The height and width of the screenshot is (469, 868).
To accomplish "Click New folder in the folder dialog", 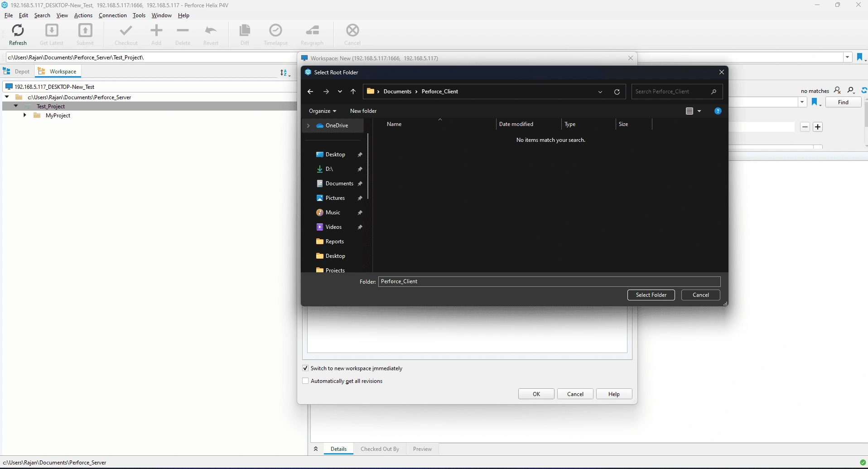I will click(363, 111).
